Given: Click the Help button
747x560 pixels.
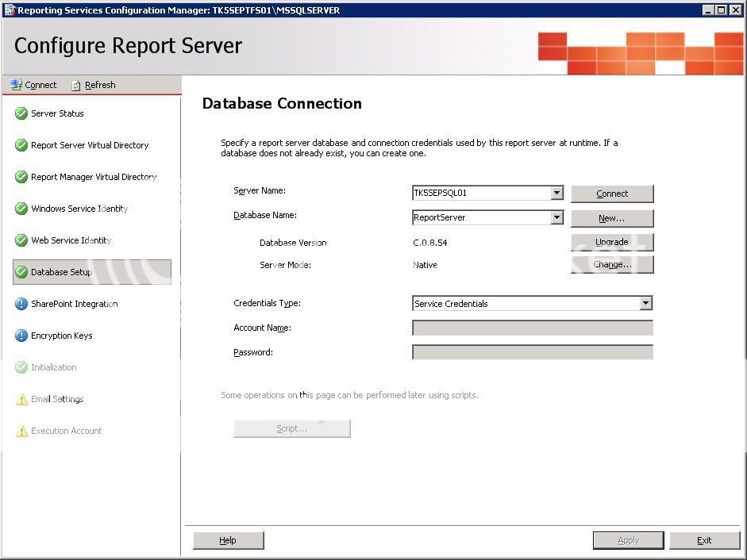Looking at the screenshot, I should click(x=228, y=540).
